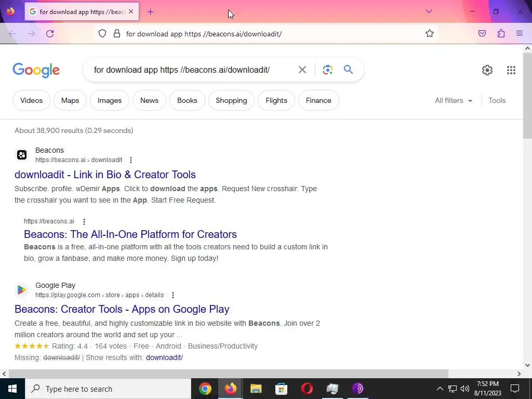Screen dimensions: 532x399
Task: Reload the page with the refresh icon
Action: tap(50, 34)
